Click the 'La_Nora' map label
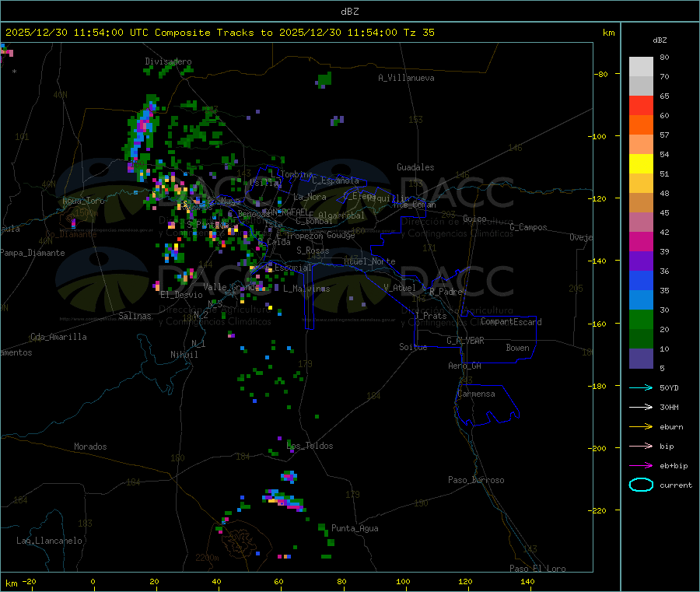 pyautogui.click(x=310, y=197)
